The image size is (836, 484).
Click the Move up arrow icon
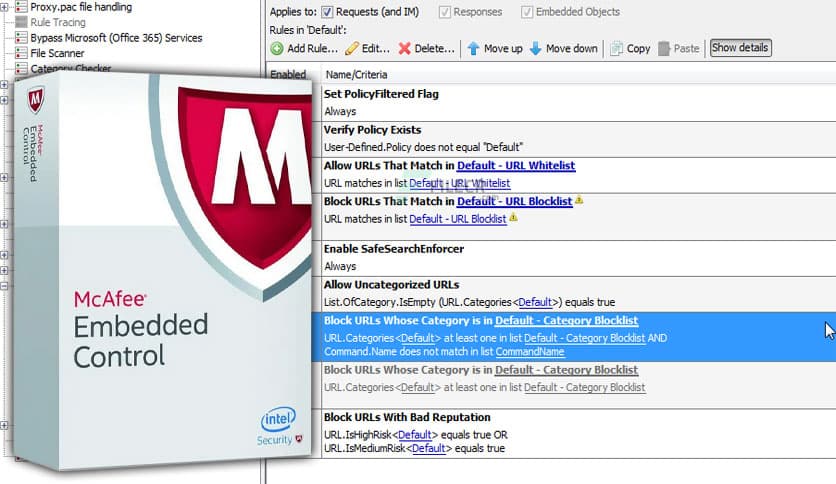(473, 49)
